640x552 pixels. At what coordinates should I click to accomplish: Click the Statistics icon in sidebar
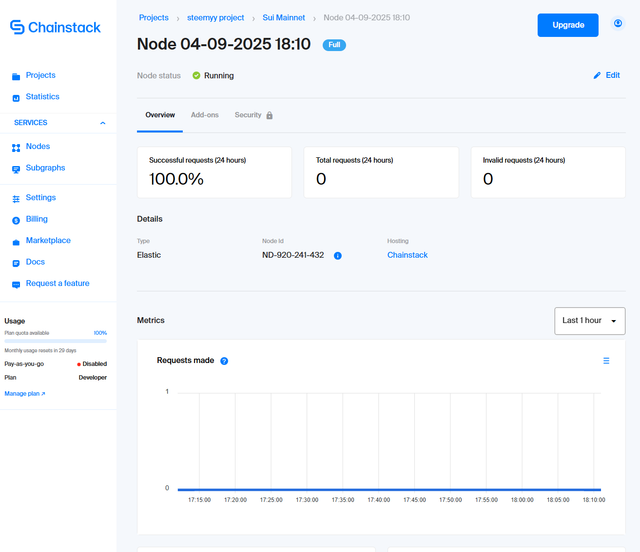click(16, 98)
